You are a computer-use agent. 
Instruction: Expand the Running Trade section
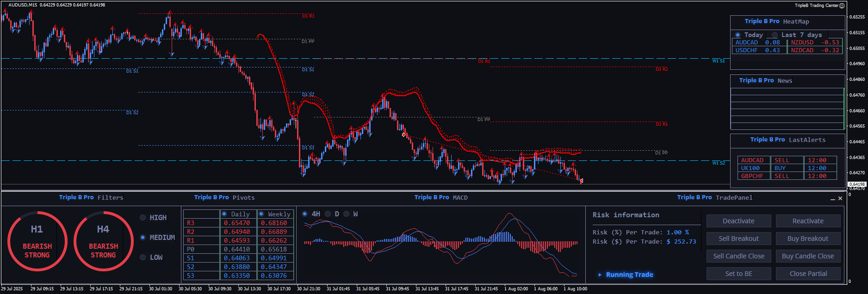pyautogui.click(x=600, y=275)
